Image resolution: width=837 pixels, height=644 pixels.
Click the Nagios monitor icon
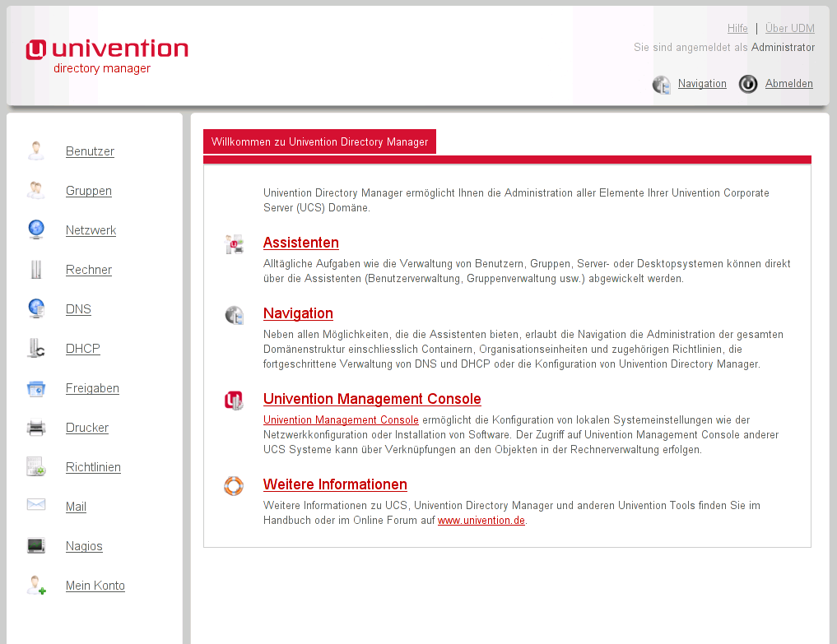tap(36, 546)
